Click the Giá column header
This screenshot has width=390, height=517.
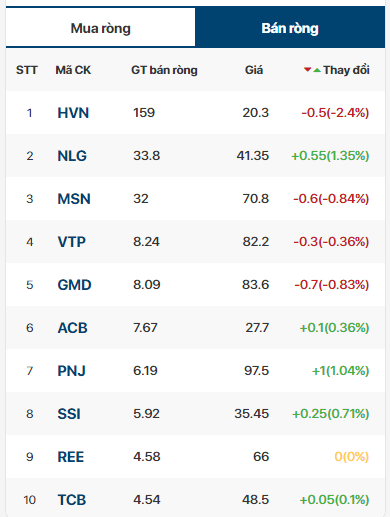(x=254, y=70)
